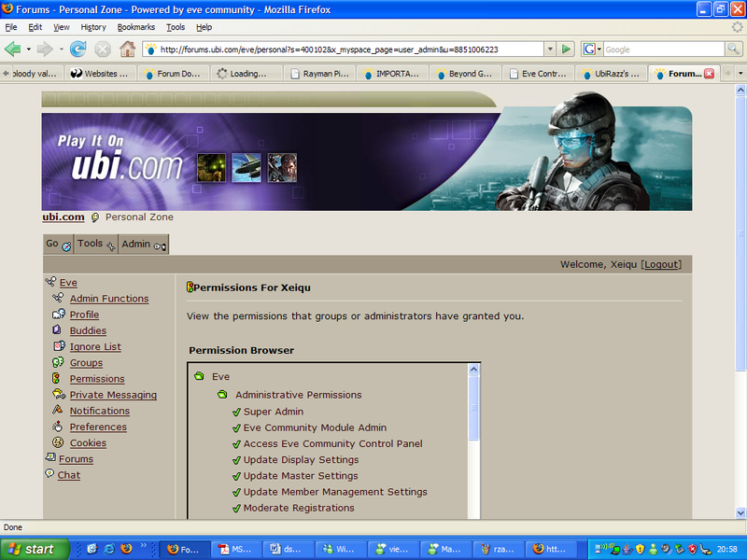The height and width of the screenshot is (560, 747).
Task: Switch to the UbiRazz's tab
Action: [x=611, y=74]
